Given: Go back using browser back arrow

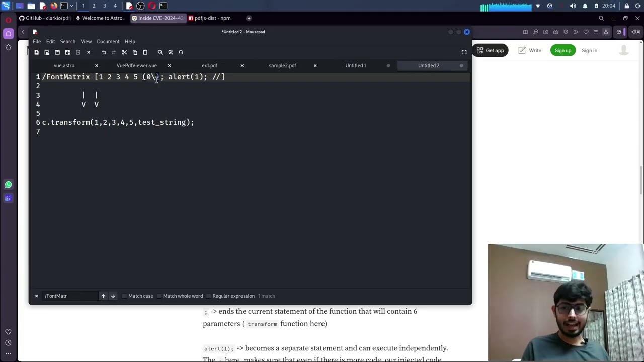Looking at the screenshot, I should pyautogui.click(x=23, y=32).
